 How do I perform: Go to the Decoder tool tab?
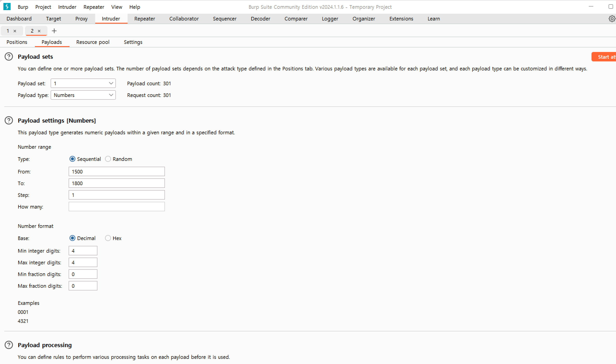click(260, 19)
